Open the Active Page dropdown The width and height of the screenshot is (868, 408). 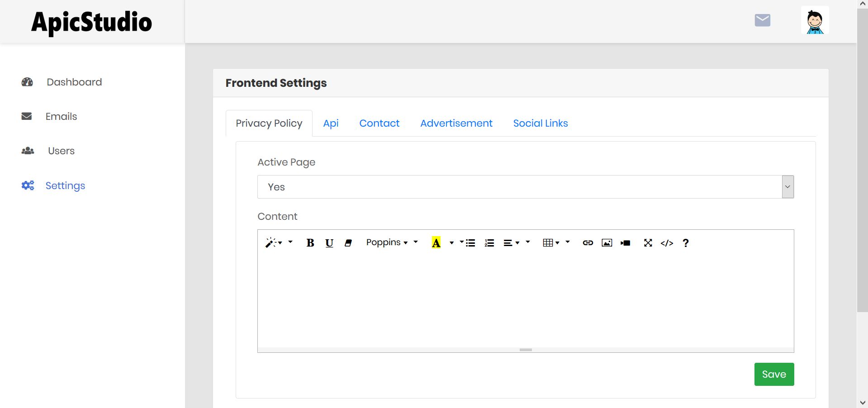pyautogui.click(x=525, y=187)
